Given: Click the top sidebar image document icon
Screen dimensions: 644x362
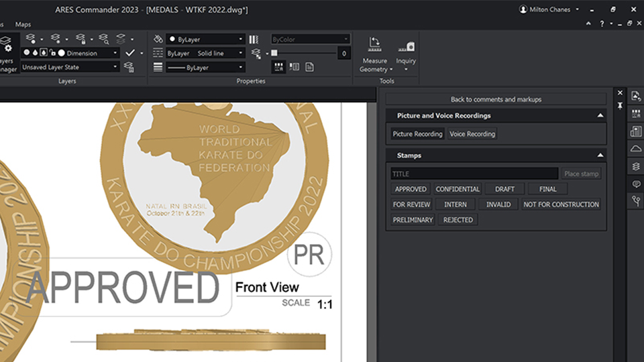Looking at the screenshot, I should 636,96.
